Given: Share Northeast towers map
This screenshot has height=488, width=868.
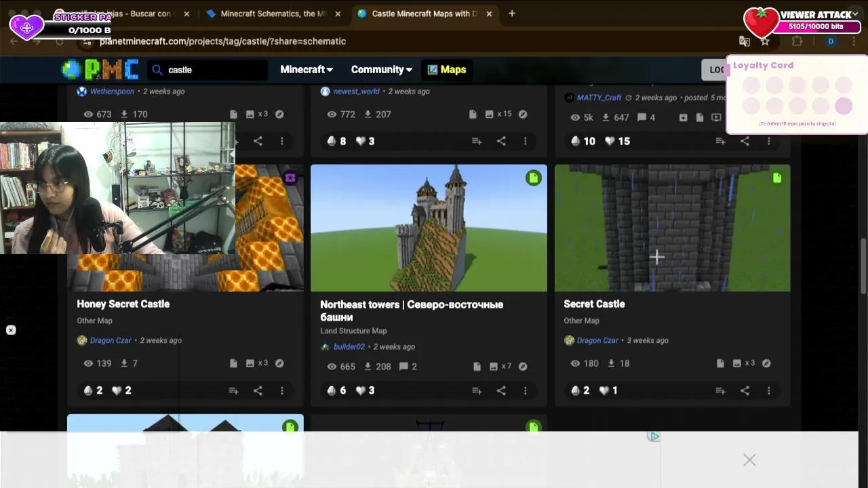Looking at the screenshot, I should coord(501,390).
